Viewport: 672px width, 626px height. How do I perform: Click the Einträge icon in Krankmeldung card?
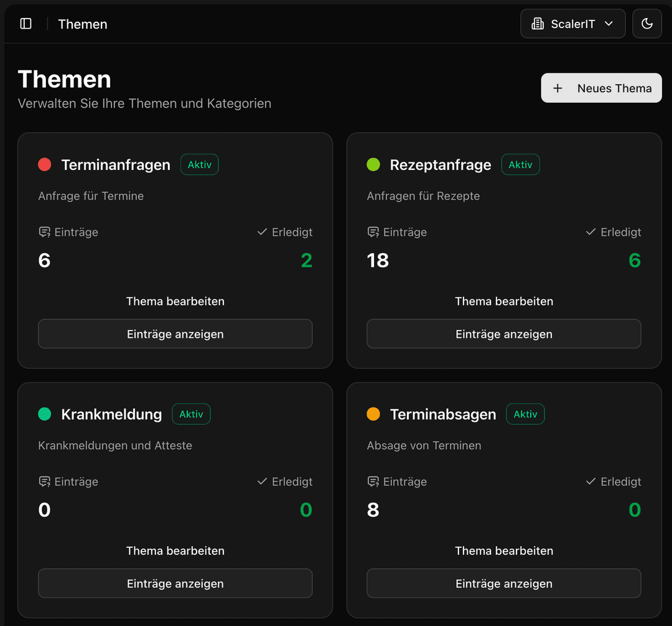pos(44,482)
